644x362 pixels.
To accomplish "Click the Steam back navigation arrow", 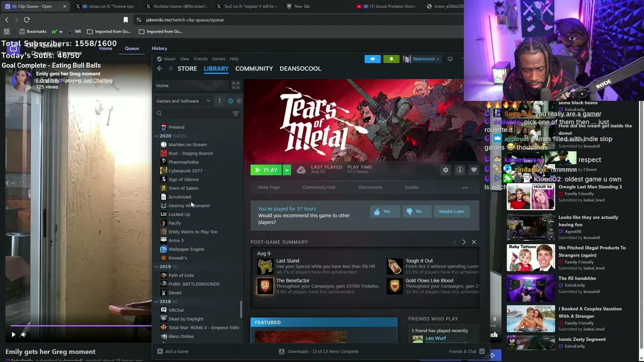I will click(159, 68).
